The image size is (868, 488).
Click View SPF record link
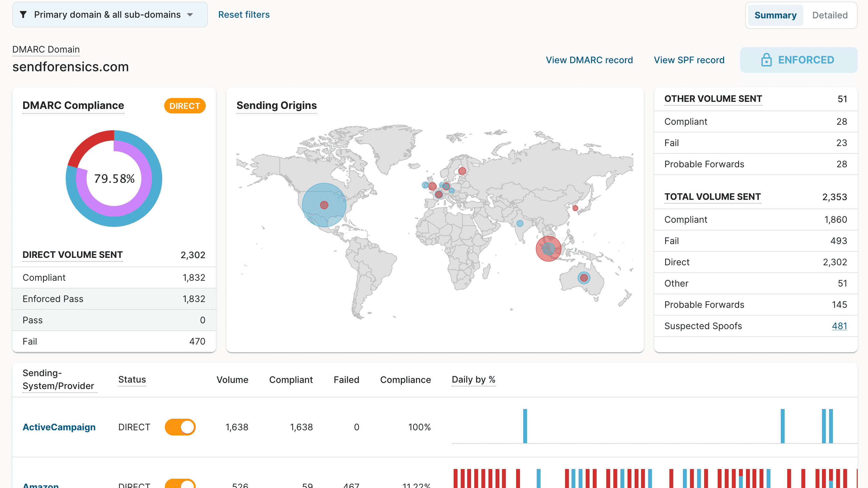click(x=689, y=60)
